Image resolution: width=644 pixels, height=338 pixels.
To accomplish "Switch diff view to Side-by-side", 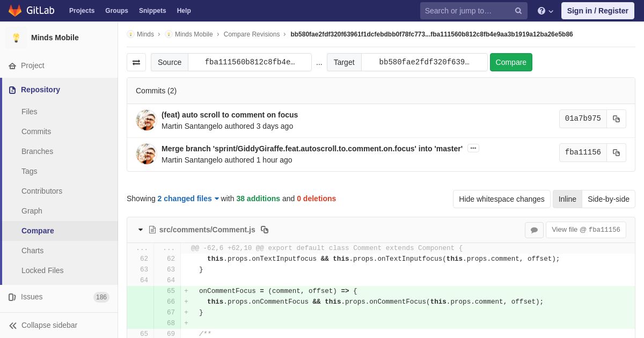I will (609, 199).
